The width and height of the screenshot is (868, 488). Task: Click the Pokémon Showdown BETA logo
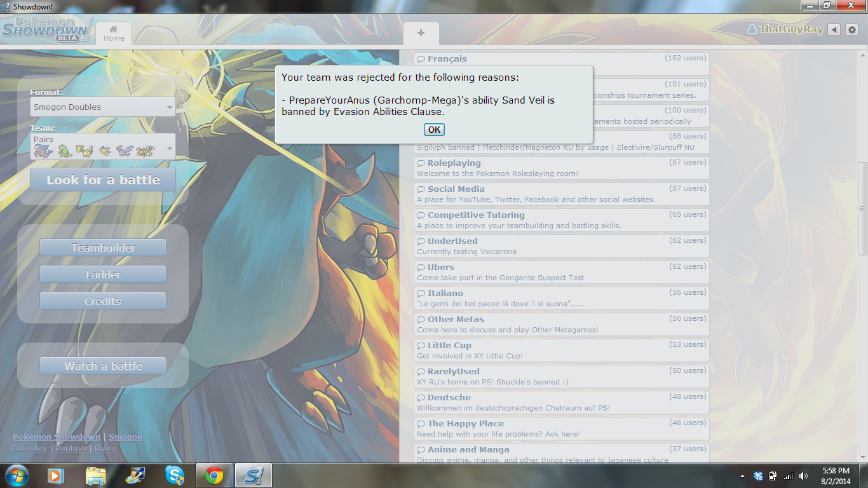pos(46,30)
